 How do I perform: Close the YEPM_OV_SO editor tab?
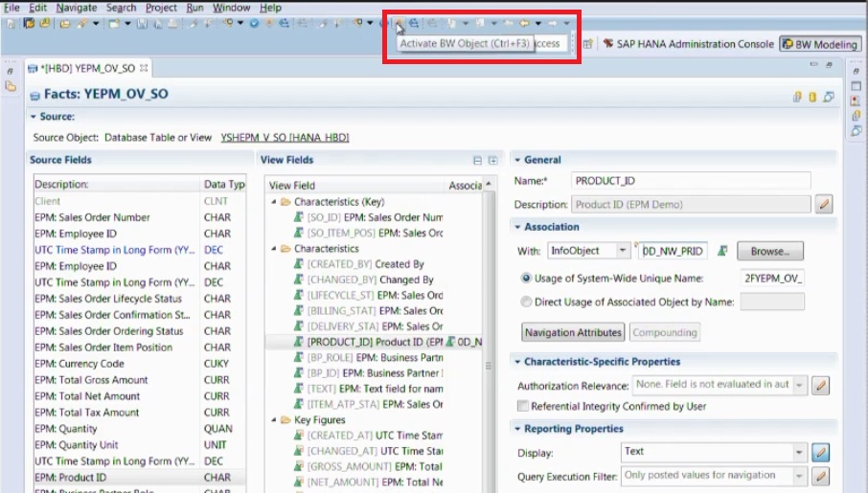coord(144,68)
